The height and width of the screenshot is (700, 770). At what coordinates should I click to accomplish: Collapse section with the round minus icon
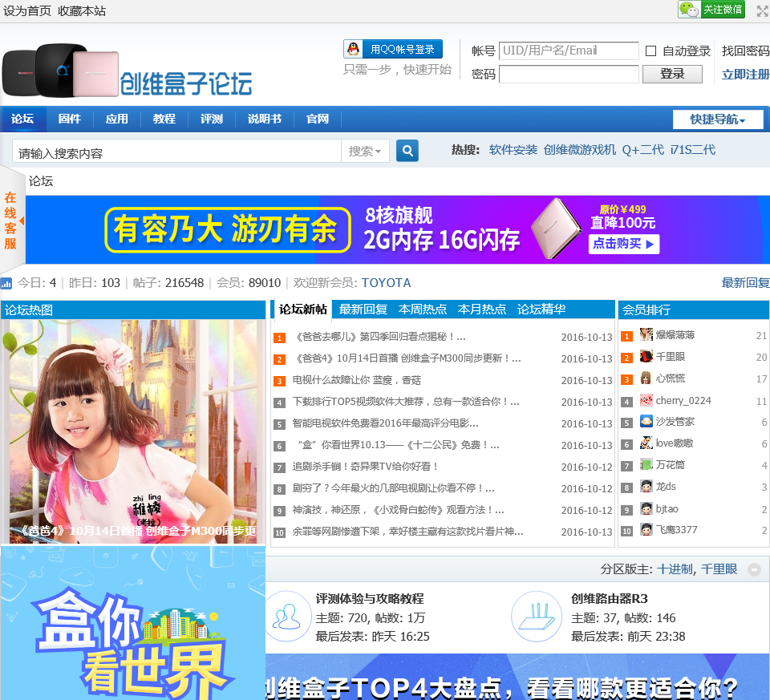(x=754, y=569)
